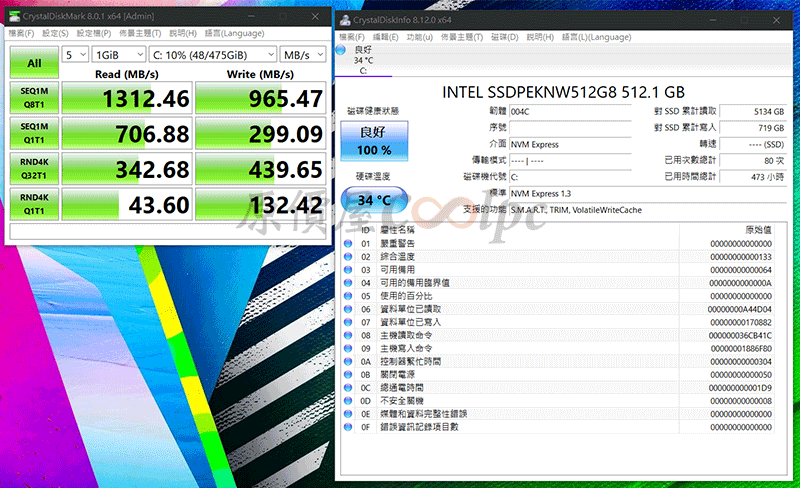Click the total host writes value 719 GB
The image size is (800, 488).
pyautogui.click(x=753, y=128)
